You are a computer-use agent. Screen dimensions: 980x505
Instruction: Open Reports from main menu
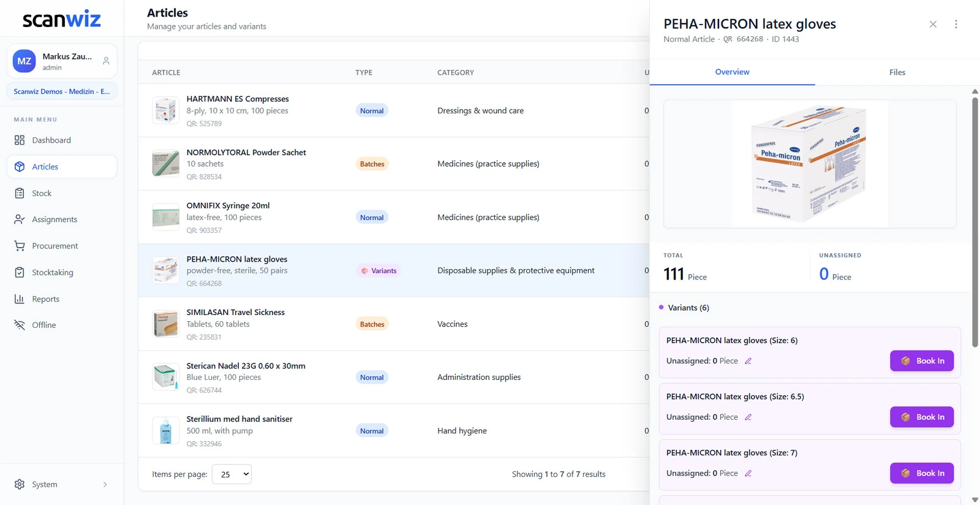point(62,299)
